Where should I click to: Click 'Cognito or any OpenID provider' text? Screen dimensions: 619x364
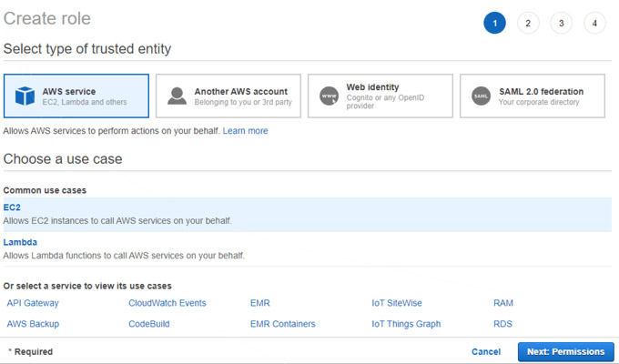(385, 101)
